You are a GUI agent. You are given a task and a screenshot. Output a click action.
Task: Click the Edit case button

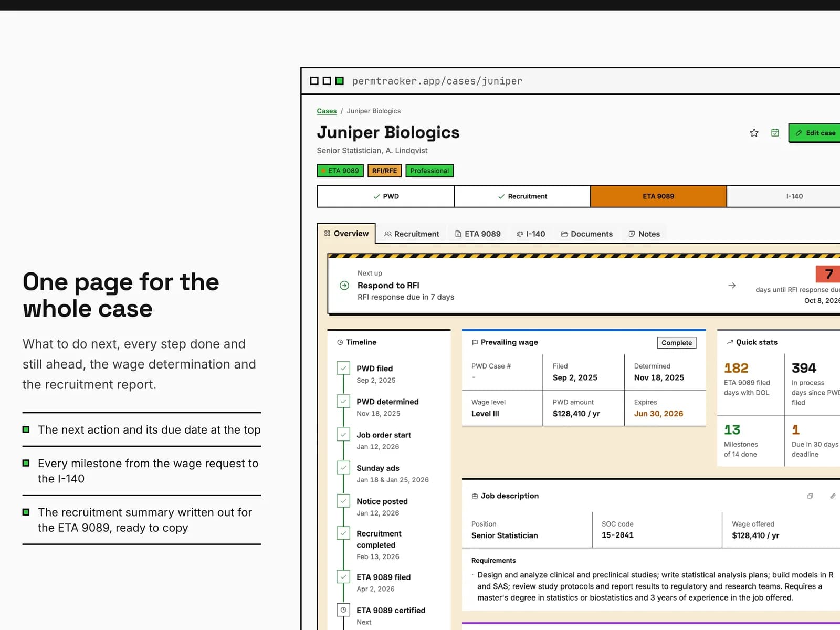[815, 133]
